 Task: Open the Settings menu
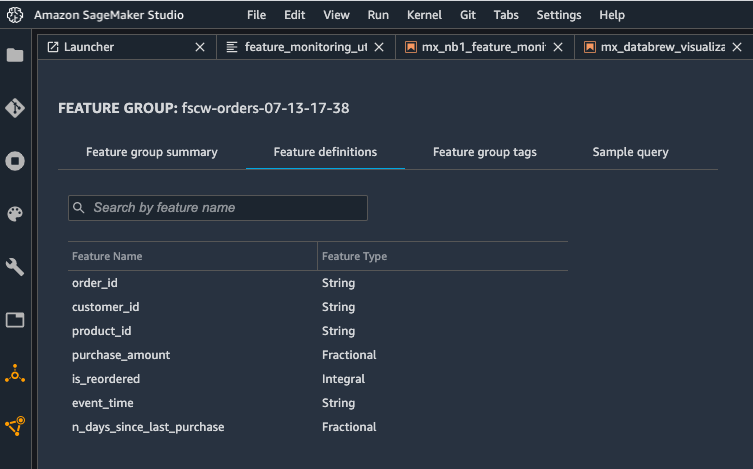(x=559, y=15)
